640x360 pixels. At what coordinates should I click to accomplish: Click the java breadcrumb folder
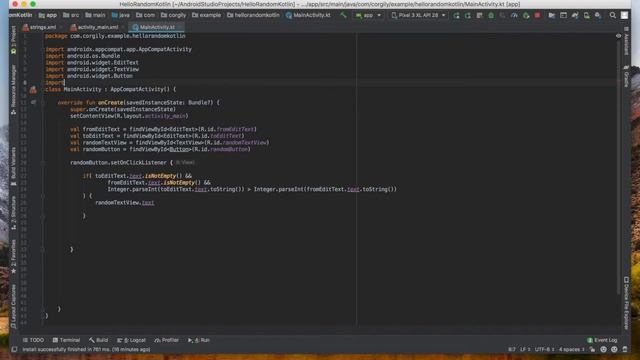pyautogui.click(x=120, y=16)
